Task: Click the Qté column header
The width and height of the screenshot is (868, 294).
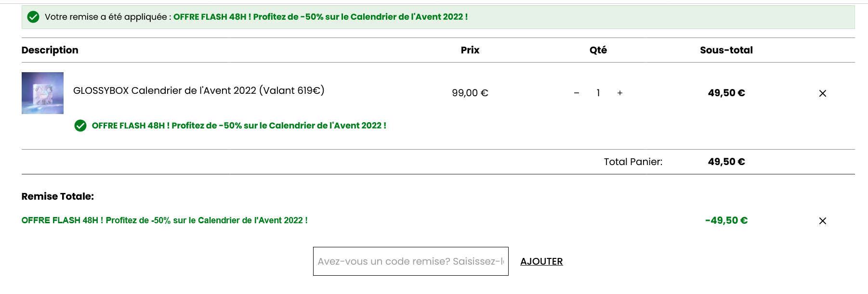Action: (598, 50)
